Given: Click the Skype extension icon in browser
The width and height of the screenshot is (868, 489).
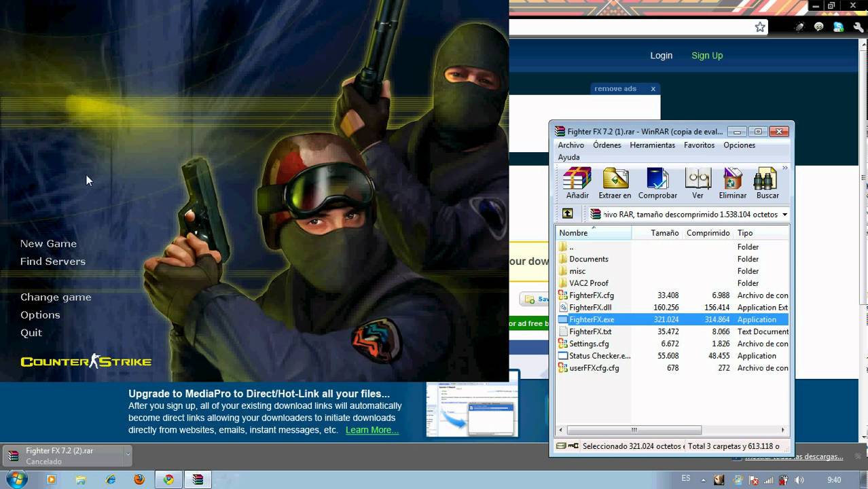Looking at the screenshot, I should [838, 27].
